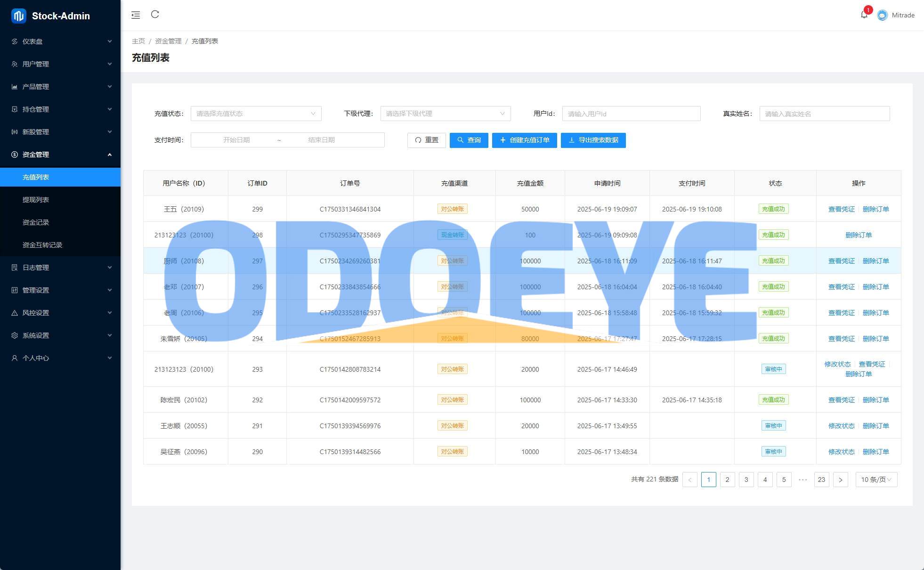Viewport: 924px width, 570px height.
Task: Open the 充值状态 dropdown
Action: point(256,114)
